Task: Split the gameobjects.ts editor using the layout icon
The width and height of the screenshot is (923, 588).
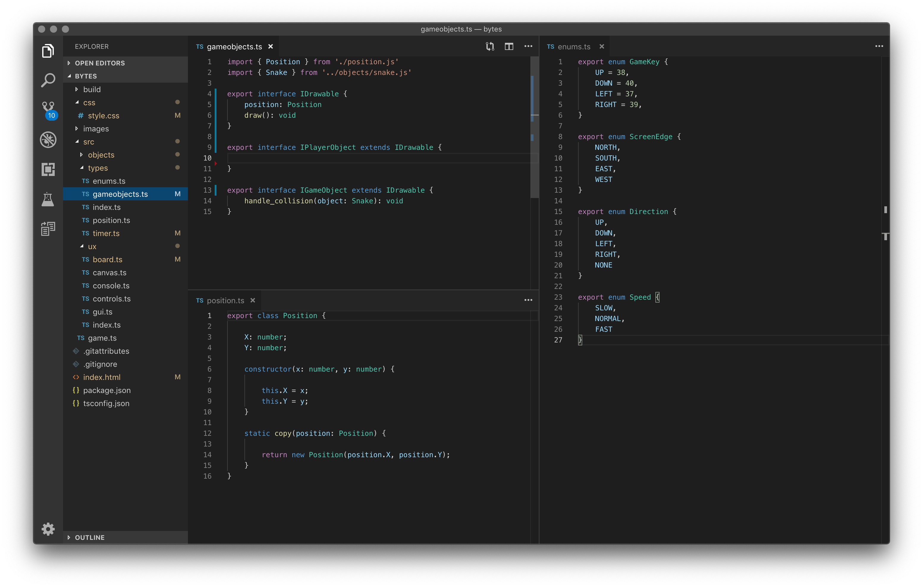Action: [x=509, y=46]
